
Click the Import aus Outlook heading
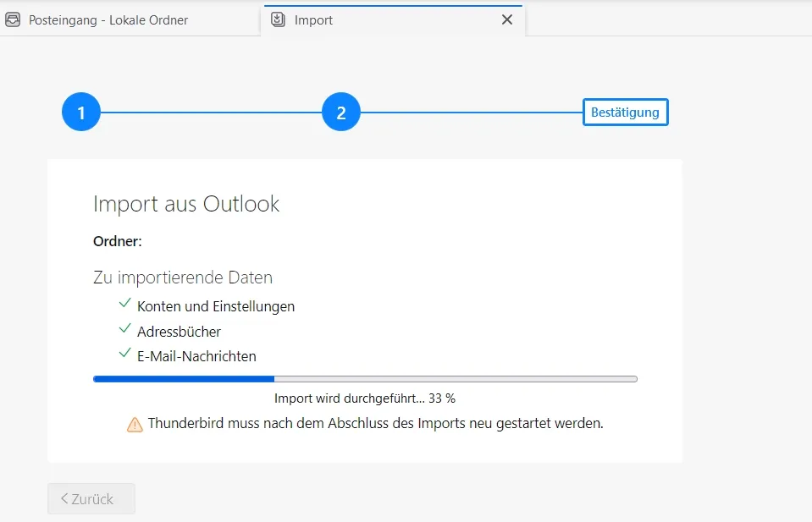(x=186, y=204)
